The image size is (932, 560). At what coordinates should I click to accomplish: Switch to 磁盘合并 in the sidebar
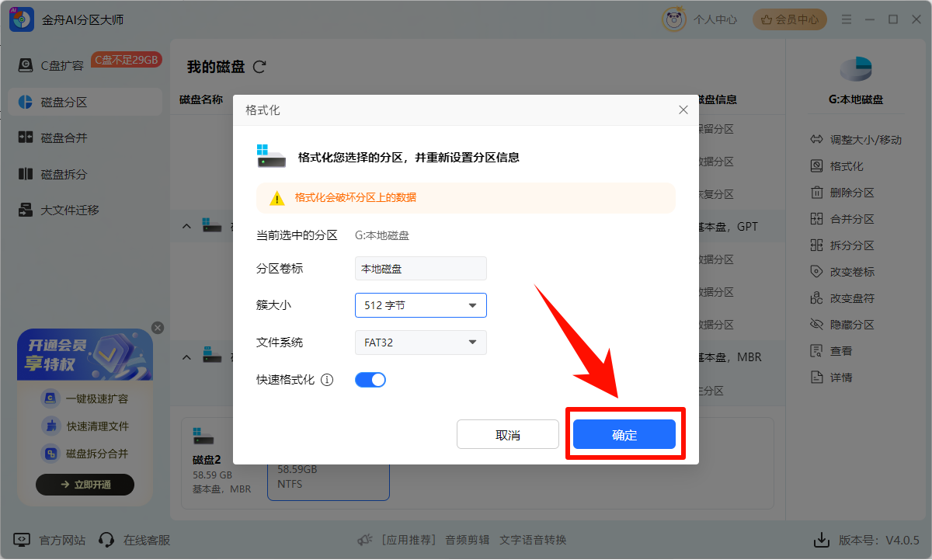pyautogui.click(x=64, y=138)
